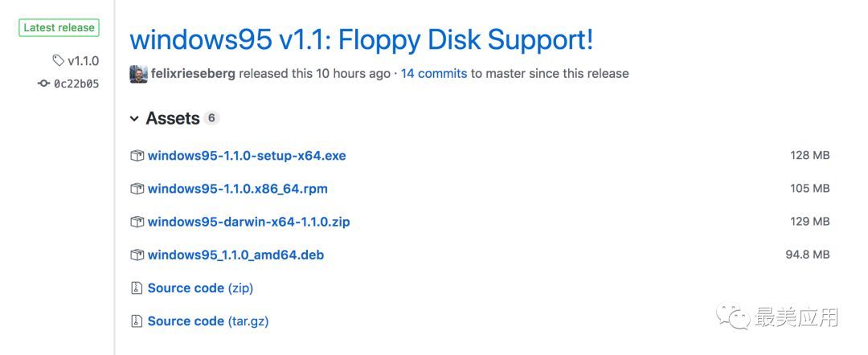Download Source code as zip
This screenshot has height=355, width=868.
pyautogui.click(x=200, y=288)
